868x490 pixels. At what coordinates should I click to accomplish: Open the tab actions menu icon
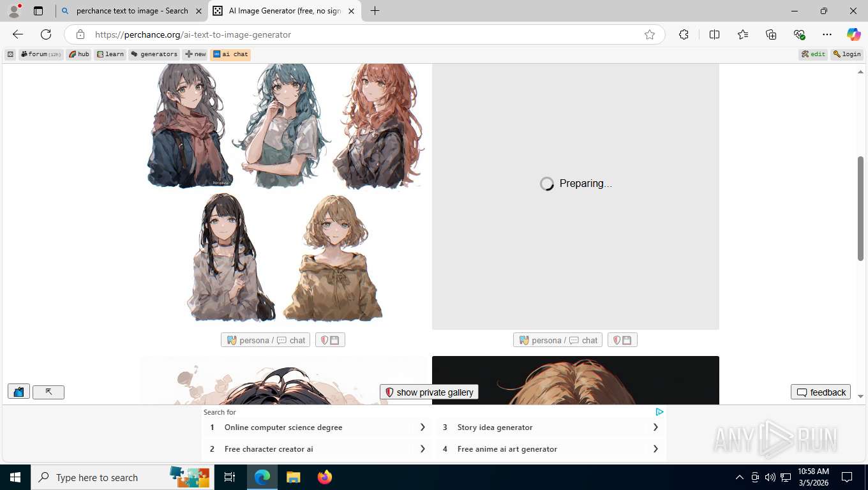pos(38,11)
